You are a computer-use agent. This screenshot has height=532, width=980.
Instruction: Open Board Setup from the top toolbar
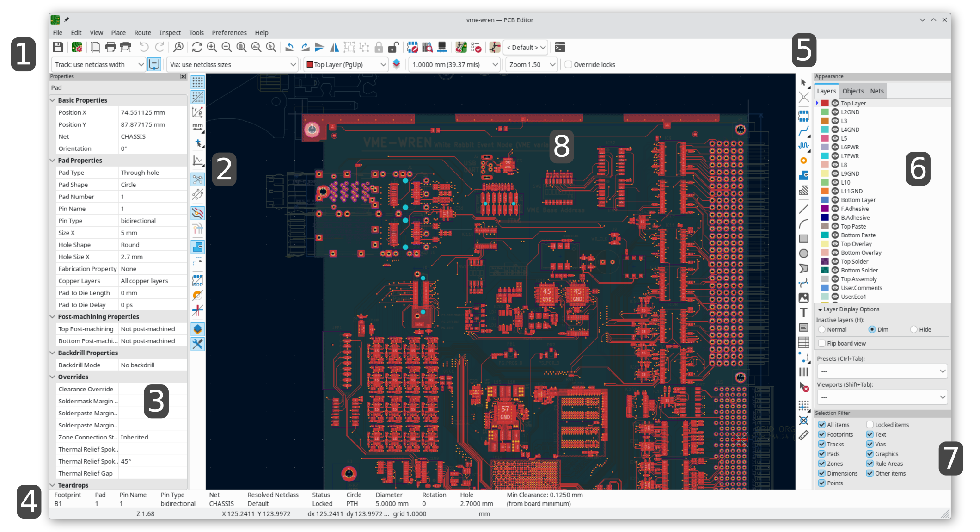pyautogui.click(x=77, y=47)
